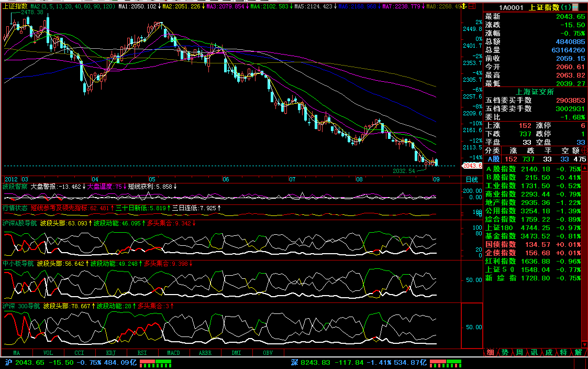Open the 周 tab in right panel
This screenshot has width=588, height=369.
click(x=519, y=352)
